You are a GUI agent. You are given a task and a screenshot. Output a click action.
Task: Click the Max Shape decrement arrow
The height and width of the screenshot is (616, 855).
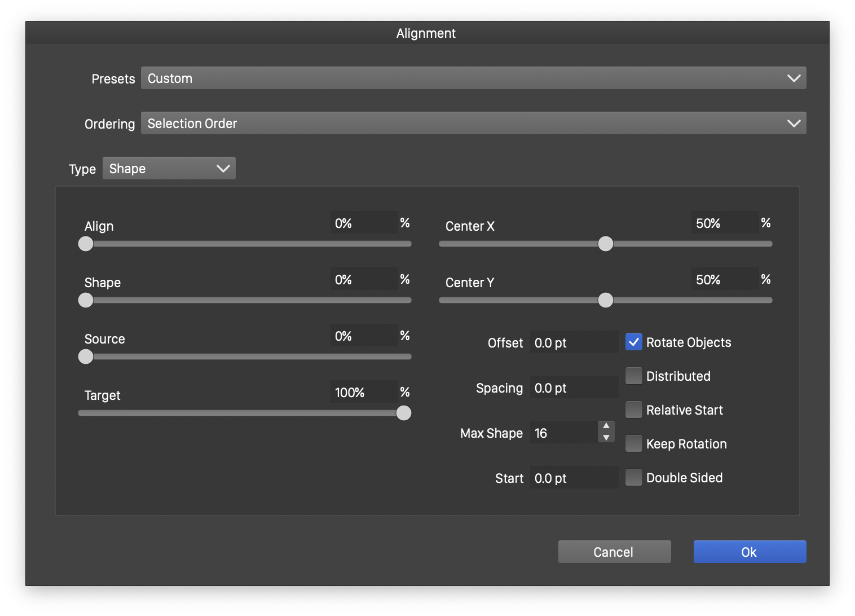606,438
